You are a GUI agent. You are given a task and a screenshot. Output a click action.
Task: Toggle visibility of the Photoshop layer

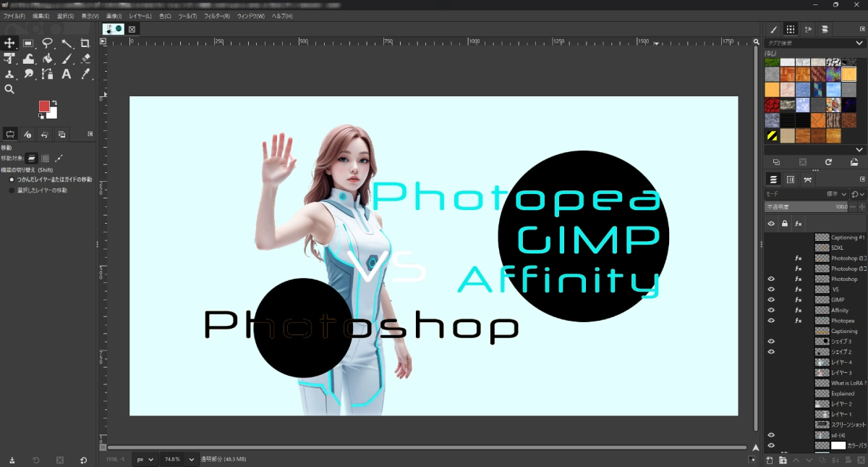771,279
